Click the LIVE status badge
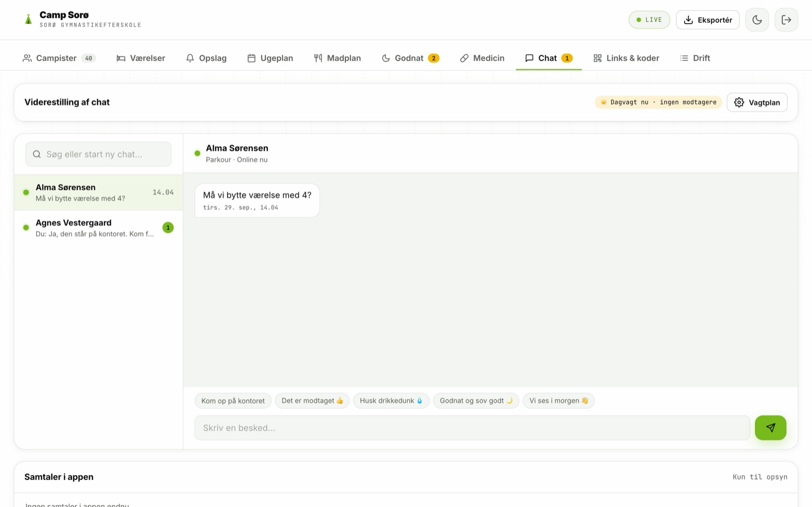The image size is (812, 507). [x=649, y=20]
